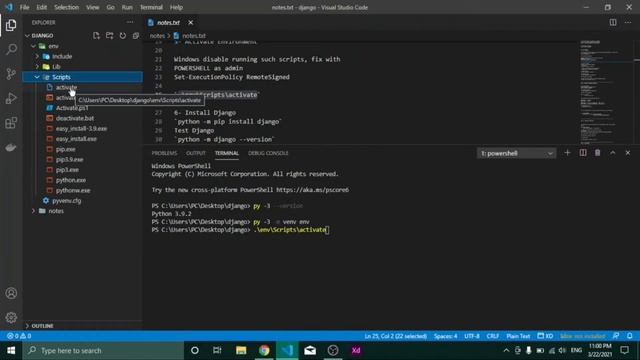Select pip.exe in Explorer

(x=65, y=149)
